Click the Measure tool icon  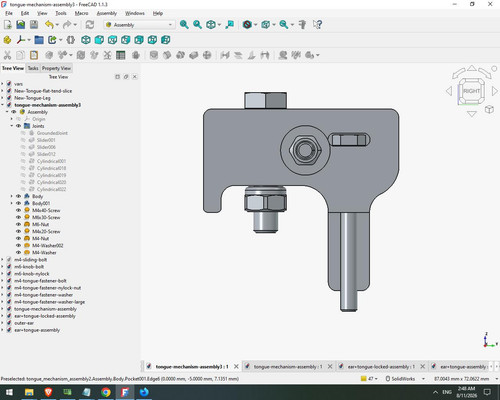tap(303, 25)
